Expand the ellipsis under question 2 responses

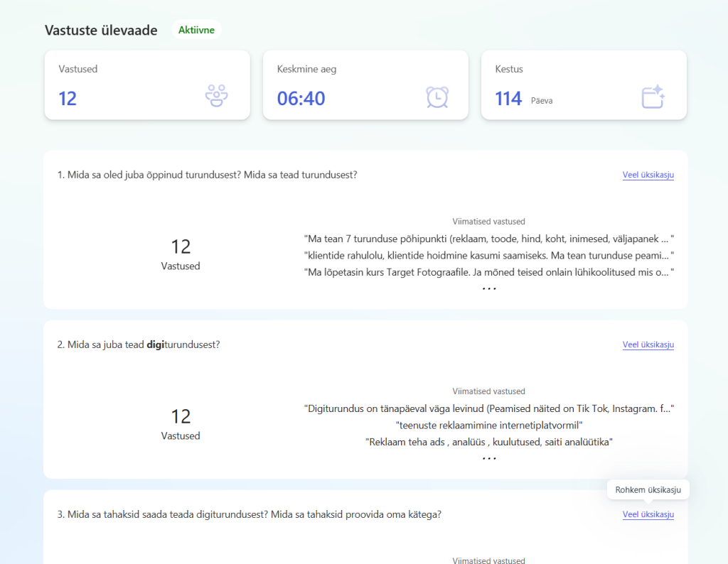click(x=489, y=458)
